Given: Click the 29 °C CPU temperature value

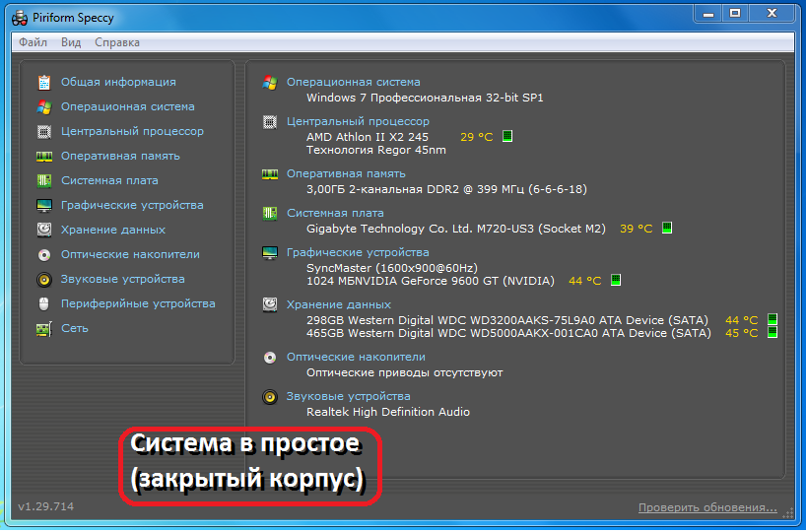Looking at the screenshot, I should coord(477,137).
